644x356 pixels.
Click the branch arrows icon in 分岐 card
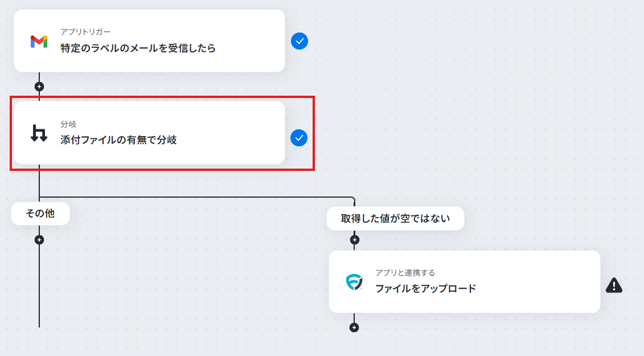pos(39,133)
